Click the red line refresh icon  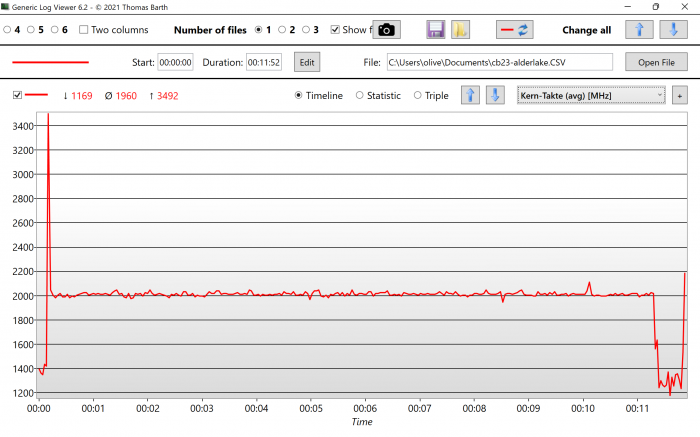tap(515, 30)
